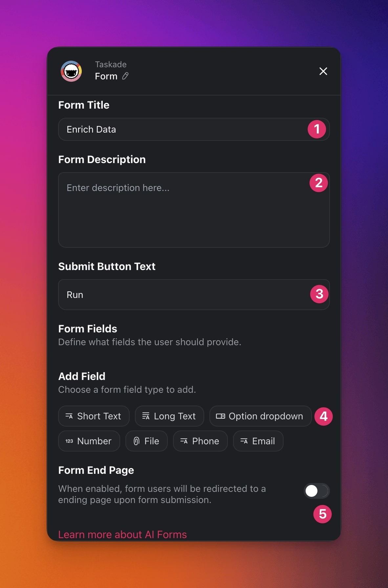Enable the Form End Page toggle

[316, 491]
